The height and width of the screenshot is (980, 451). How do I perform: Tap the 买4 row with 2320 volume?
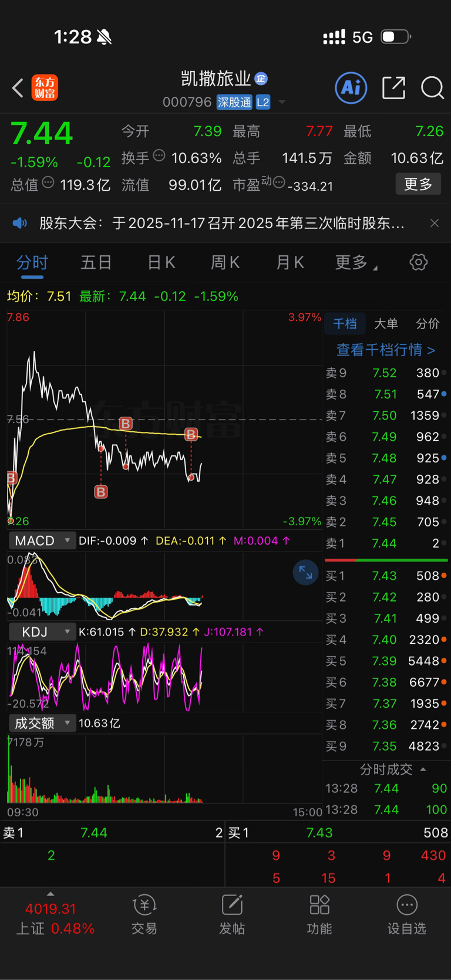pos(386,640)
